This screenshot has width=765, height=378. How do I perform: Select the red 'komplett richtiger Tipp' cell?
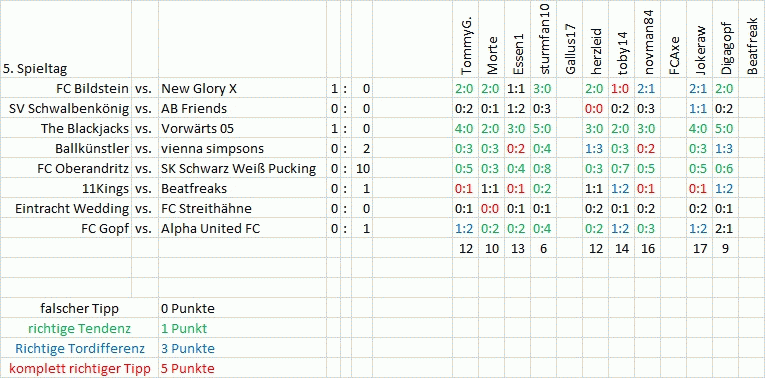(x=80, y=368)
